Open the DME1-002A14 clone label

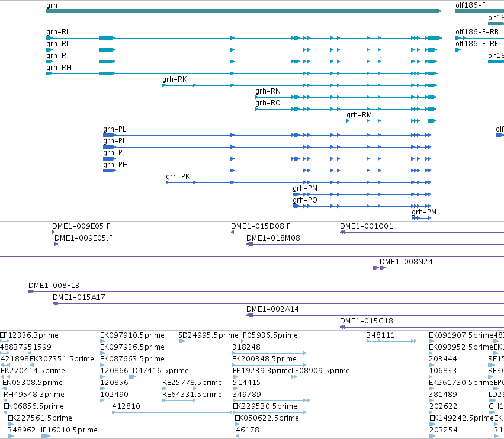point(272,309)
